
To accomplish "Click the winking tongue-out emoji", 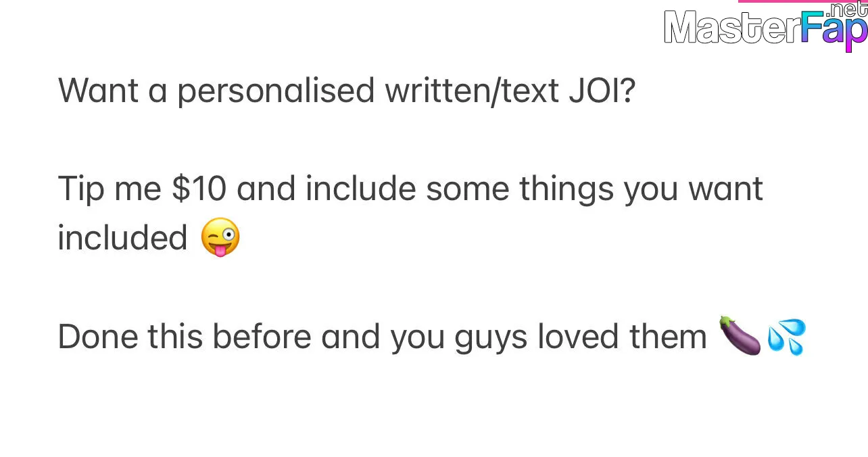I will coord(220,237).
